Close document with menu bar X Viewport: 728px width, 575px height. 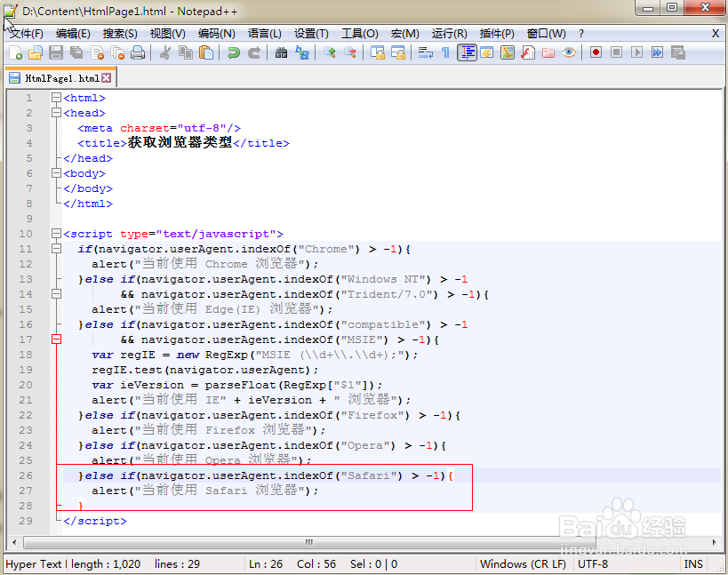[716, 34]
